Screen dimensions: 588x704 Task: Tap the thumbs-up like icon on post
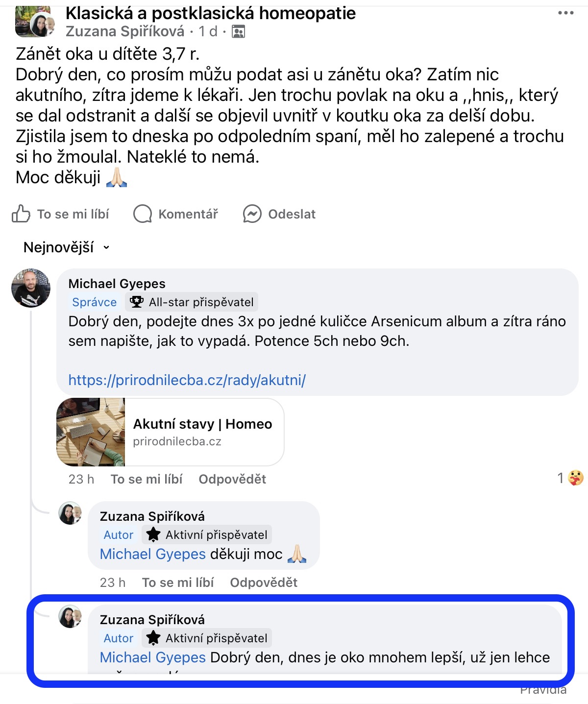(x=21, y=214)
